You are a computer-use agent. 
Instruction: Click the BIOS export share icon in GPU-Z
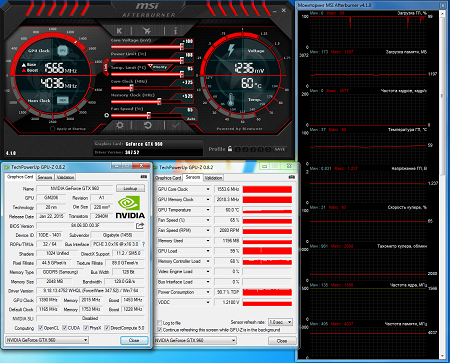tap(140, 226)
